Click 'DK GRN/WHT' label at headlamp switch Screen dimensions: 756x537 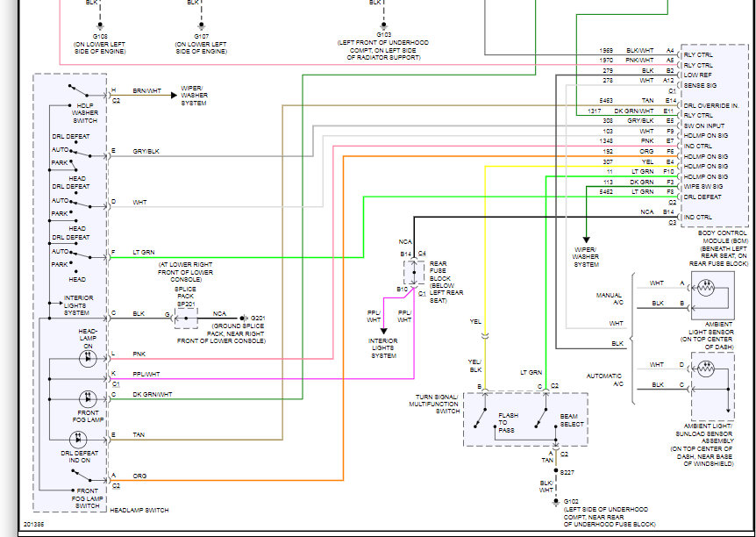pyautogui.click(x=153, y=395)
